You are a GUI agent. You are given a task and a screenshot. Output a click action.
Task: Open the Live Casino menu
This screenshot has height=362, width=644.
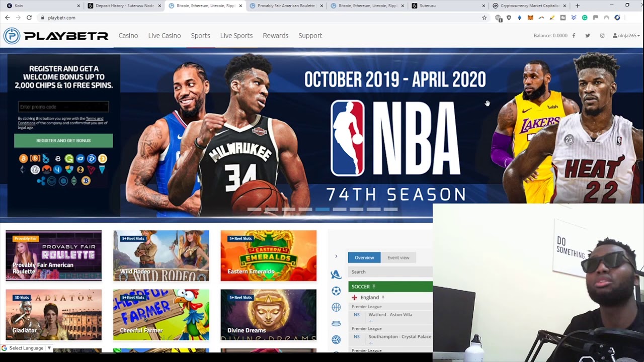click(165, 36)
